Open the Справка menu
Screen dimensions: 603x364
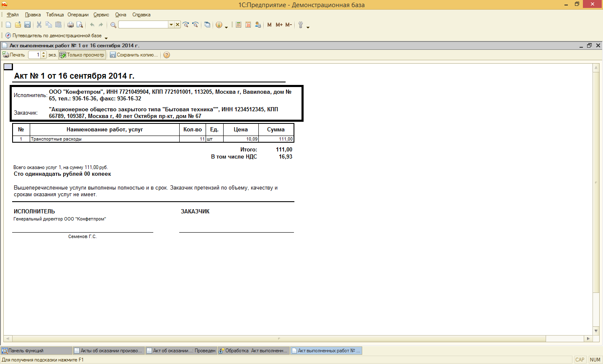tap(142, 15)
